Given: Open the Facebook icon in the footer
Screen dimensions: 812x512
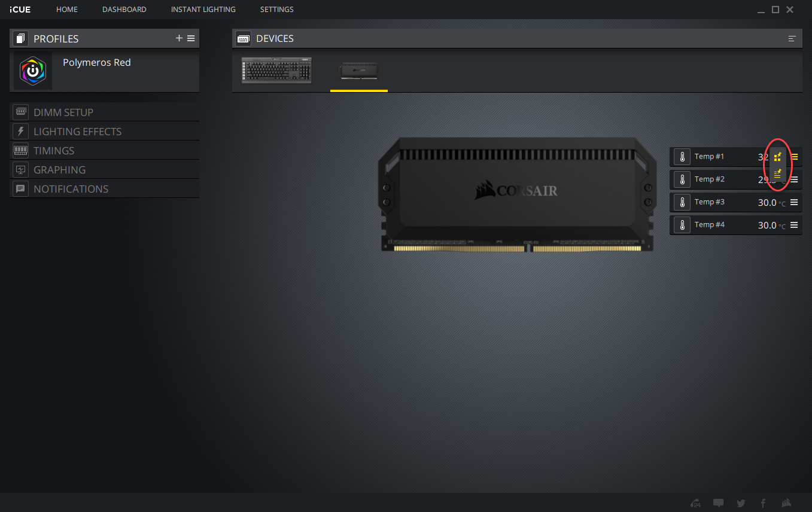Looking at the screenshot, I should click(x=763, y=503).
